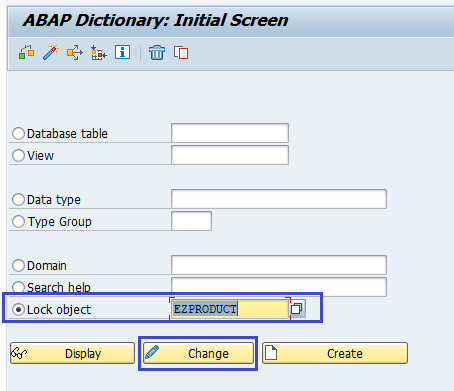Open value help beside Lock object field
Screen dimensions: 454x391
tap(297, 309)
